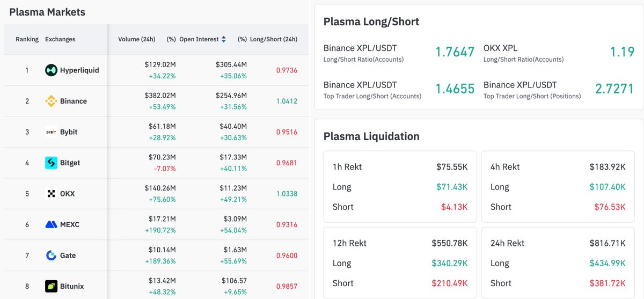
Task: Select 4h short liquidation $76.53K
Action: (x=610, y=207)
